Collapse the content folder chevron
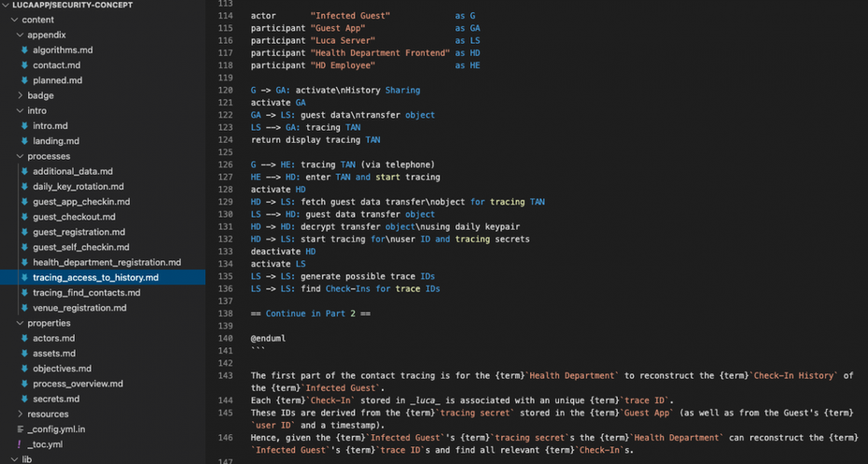This screenshot has width=868, height=464. pos(14,20)
